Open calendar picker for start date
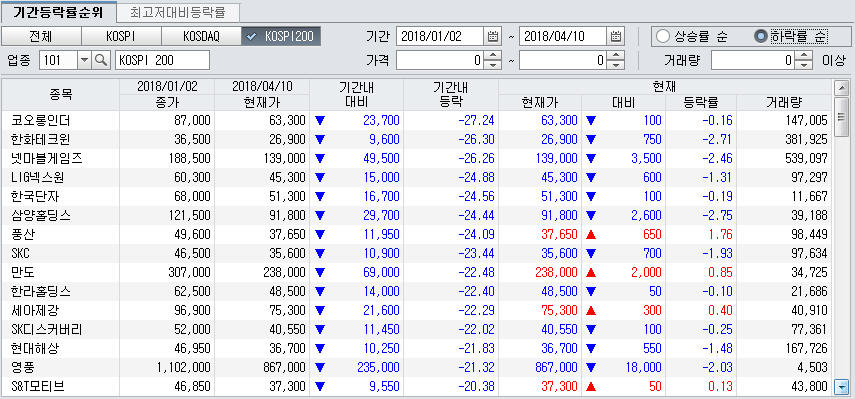Screen dimensions: 855x399 492,37
